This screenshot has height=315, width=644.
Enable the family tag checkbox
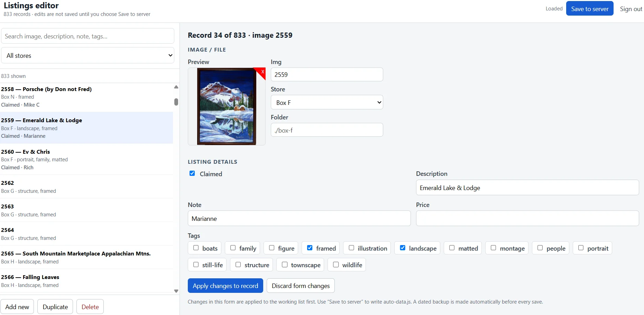(233, 248)
